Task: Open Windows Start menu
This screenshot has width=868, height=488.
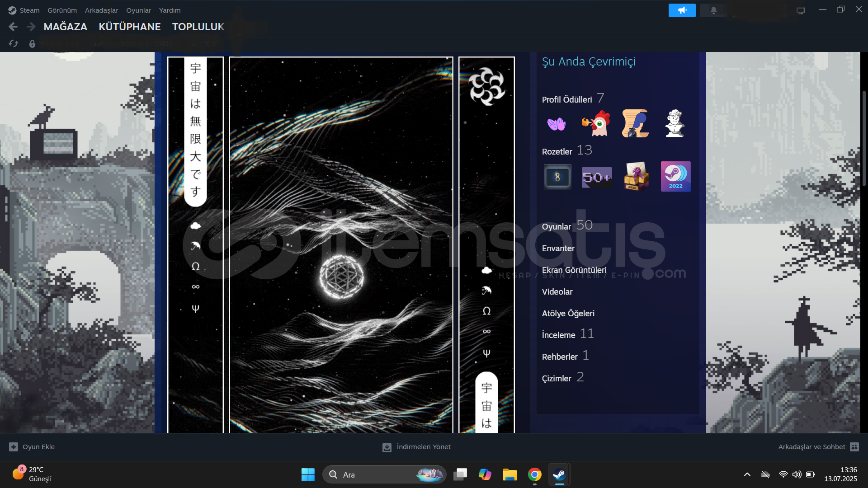Action: point(308,474)
